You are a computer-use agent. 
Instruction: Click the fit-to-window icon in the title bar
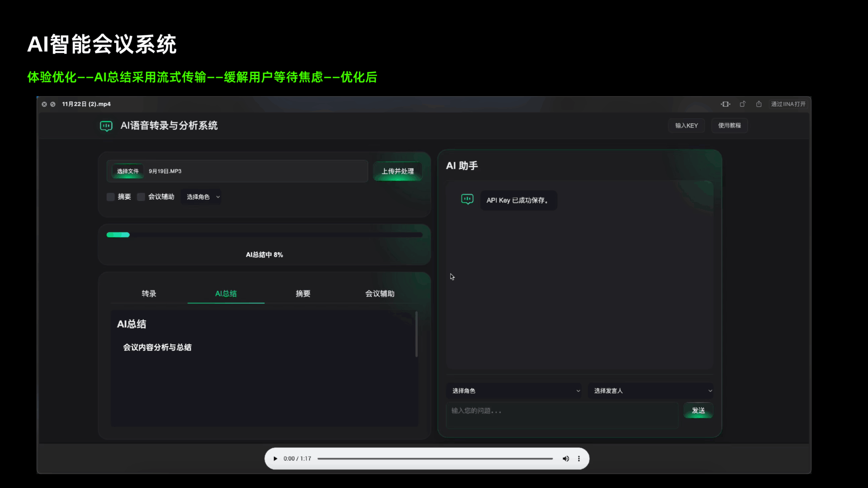pyautogui.click(x=725, y=104)
